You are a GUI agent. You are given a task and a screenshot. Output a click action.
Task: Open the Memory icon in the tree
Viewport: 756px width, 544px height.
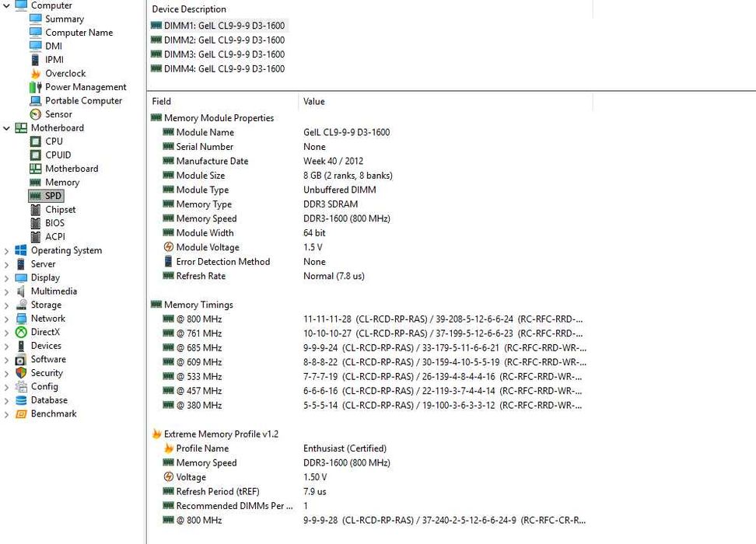tap(35, 182)
